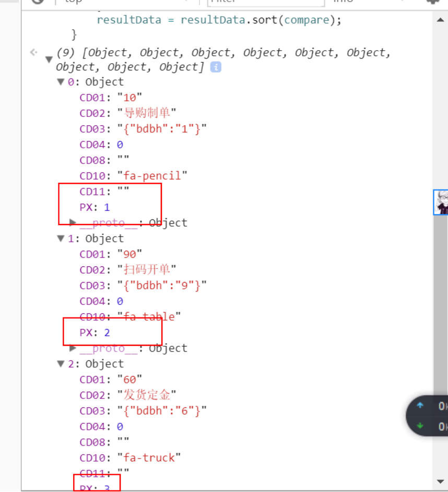Screen dimensions: 448x492
Task: Click the scrollbar up arrow
Action: click(440, 20)
